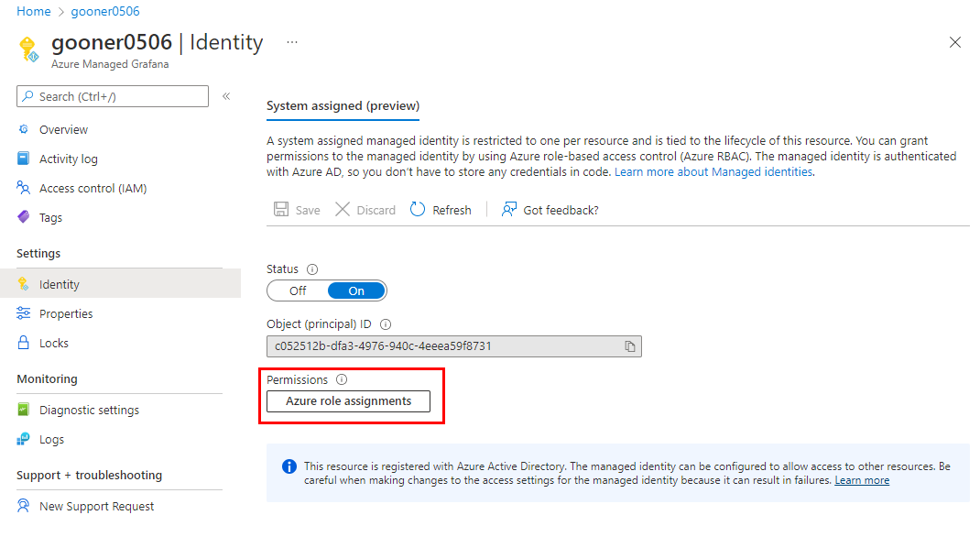Click the Discard X icon
The height and width of the screenshot is (537, 980).
(x=343, y=209)
